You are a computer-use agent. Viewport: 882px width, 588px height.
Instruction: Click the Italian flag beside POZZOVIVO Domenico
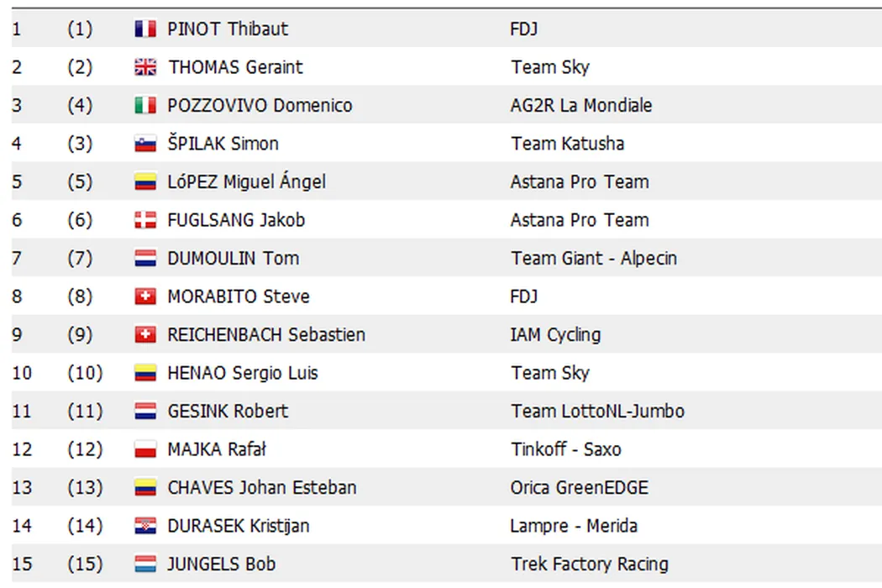(145, 106)
